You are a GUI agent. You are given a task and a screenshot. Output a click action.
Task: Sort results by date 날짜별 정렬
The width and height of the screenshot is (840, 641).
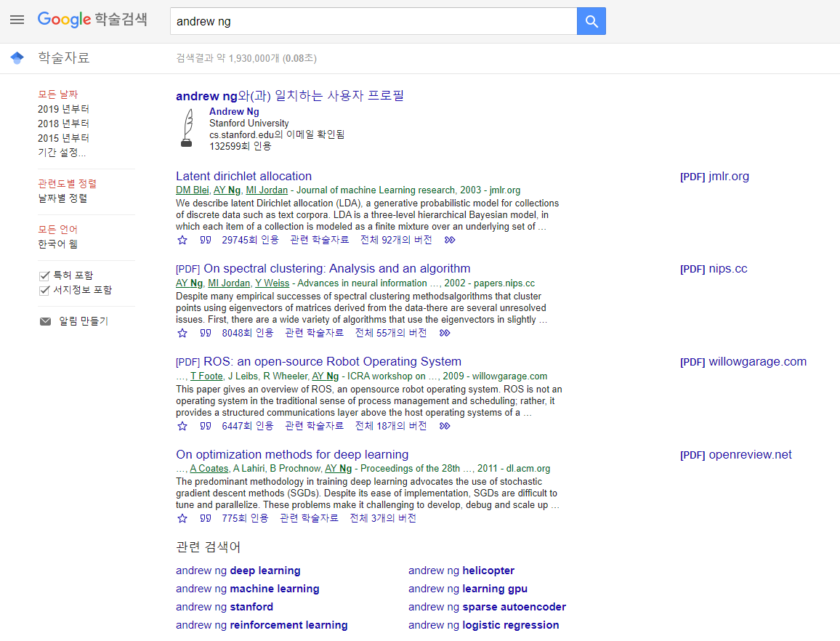click(x=62, y=198)
